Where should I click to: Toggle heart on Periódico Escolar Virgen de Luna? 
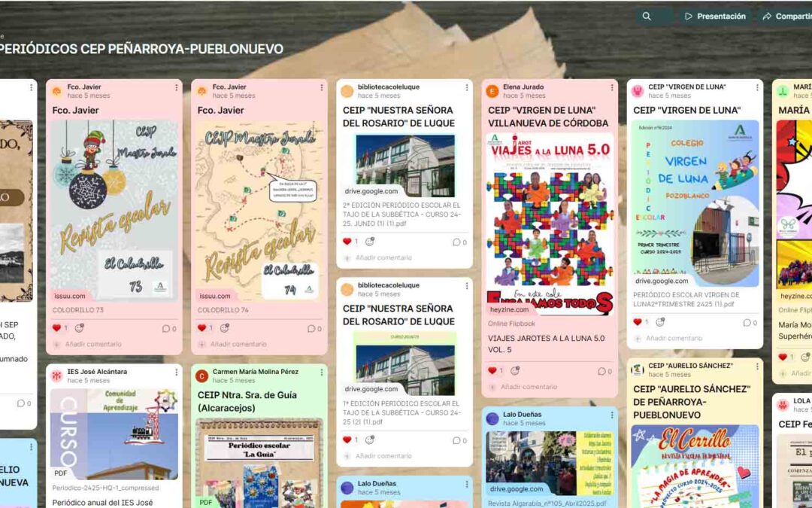pyautogui.click(x=638, y=322)
